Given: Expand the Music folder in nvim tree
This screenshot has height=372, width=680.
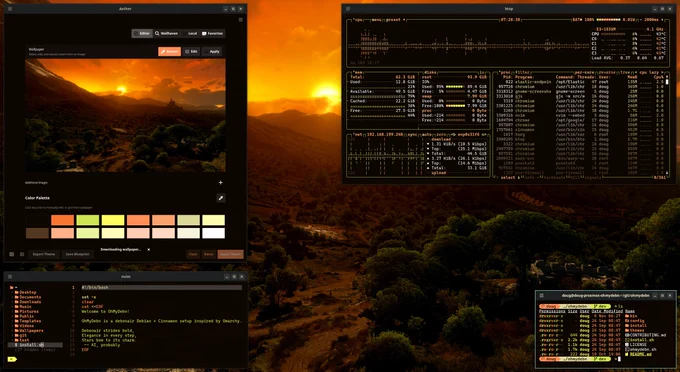Looking at the screenshot, I should click(23, 307).
